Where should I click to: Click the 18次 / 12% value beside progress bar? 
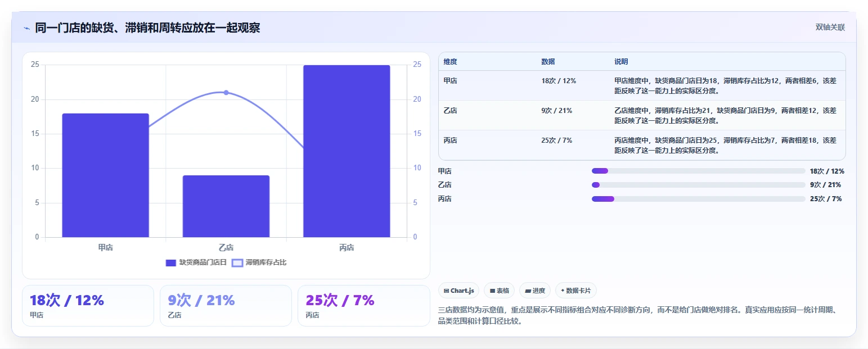click(x=827, y=171)
